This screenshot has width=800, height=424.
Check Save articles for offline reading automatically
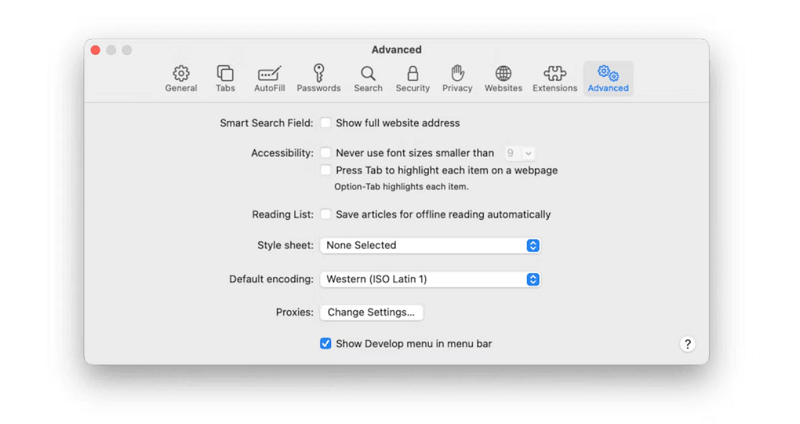[x=326, y=214]
